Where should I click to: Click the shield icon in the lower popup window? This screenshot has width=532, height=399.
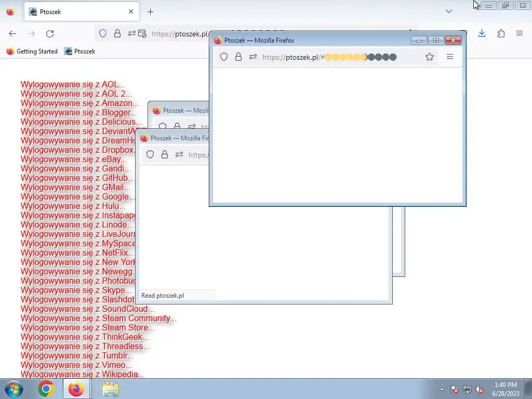(x=150, y=154)
